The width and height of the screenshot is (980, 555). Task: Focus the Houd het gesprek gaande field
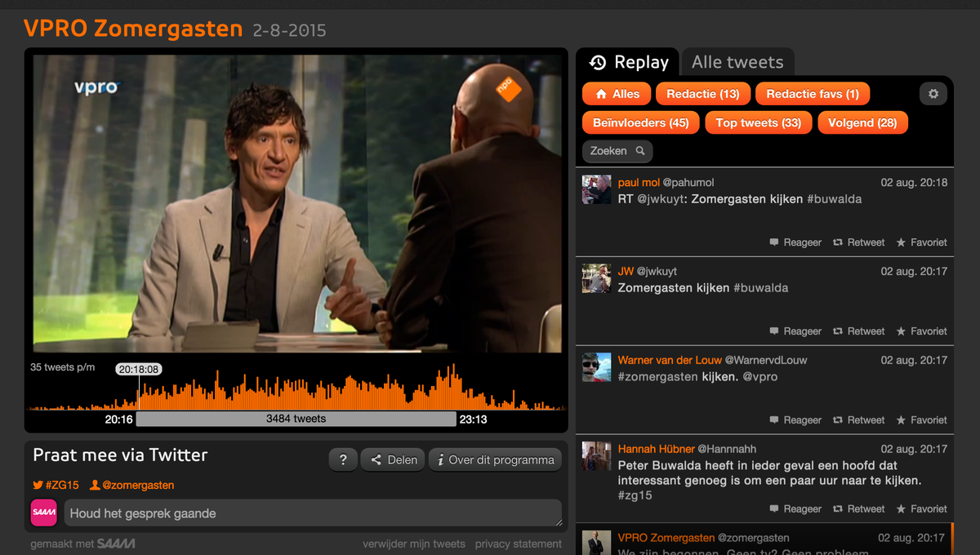point(313,513)
